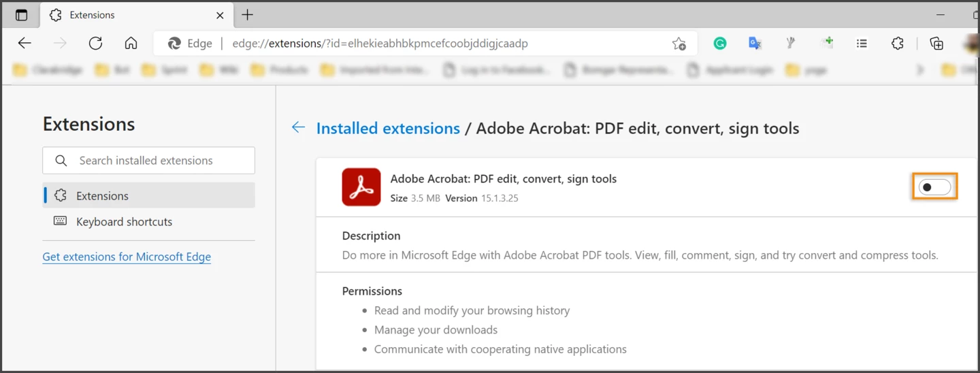Go back using browser back arrow

click(24, 44)
